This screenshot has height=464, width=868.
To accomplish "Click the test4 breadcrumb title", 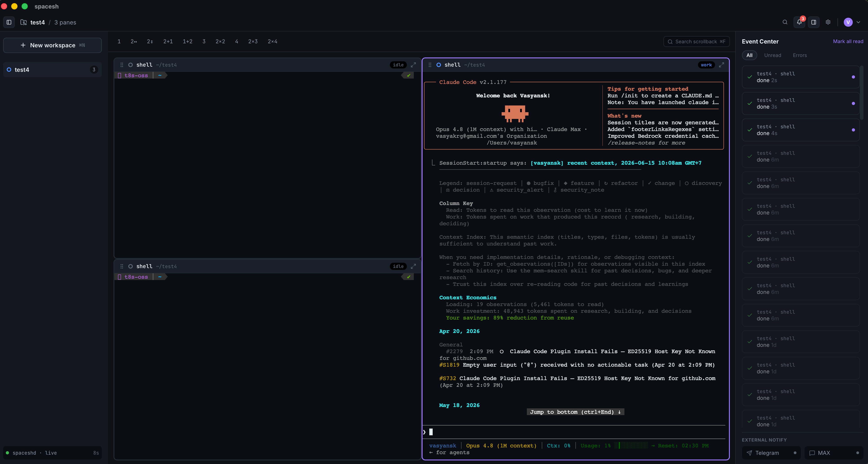I will pyautogui.click(x=37, y=22).
